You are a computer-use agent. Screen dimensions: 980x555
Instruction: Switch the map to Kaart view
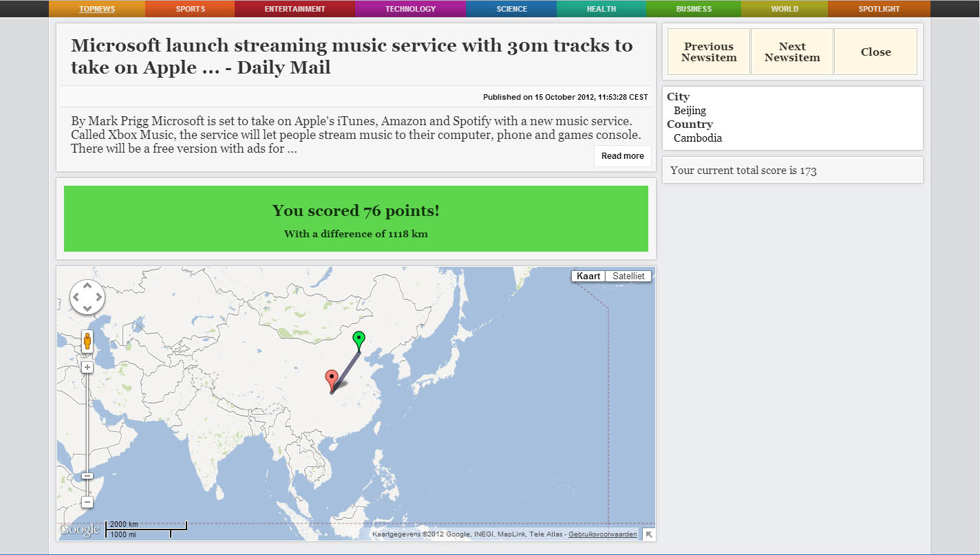point(588,276)
